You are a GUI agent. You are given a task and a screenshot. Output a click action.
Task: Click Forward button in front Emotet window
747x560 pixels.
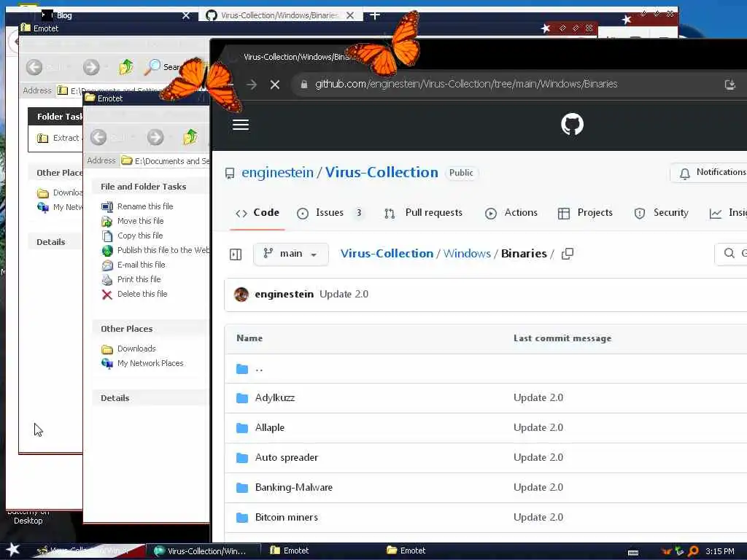pos(155,138)
